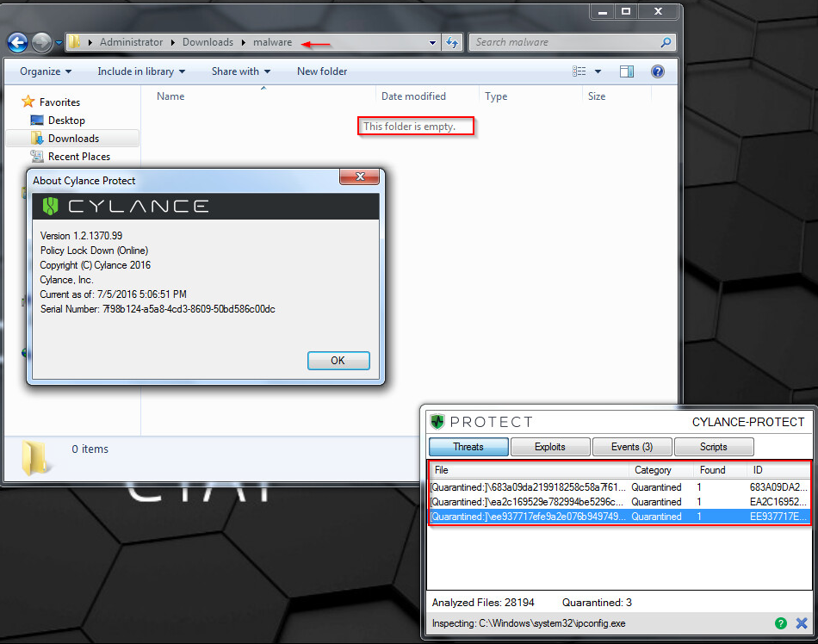Viewport: 818px width, 644px height.
Task: Switch to the Exploits tab
Action: [x=550, y=447]
